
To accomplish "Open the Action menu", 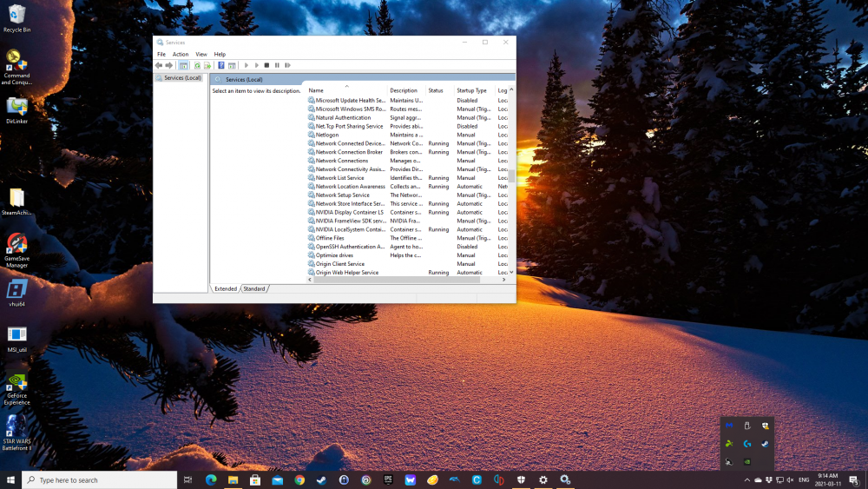I will 181,54.
